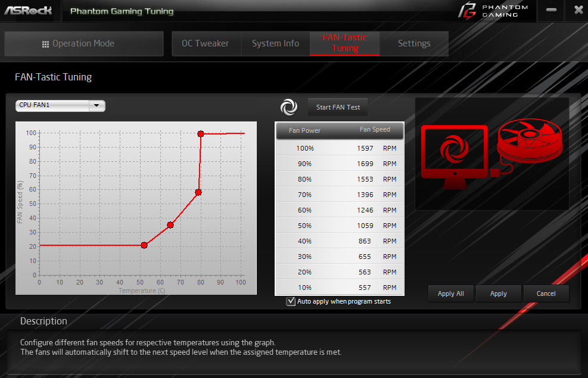The width and height of the screenshot is (588, 378).
Task: Toggle Auto apply when program starts checkbox
Action: tap(291, 301)
